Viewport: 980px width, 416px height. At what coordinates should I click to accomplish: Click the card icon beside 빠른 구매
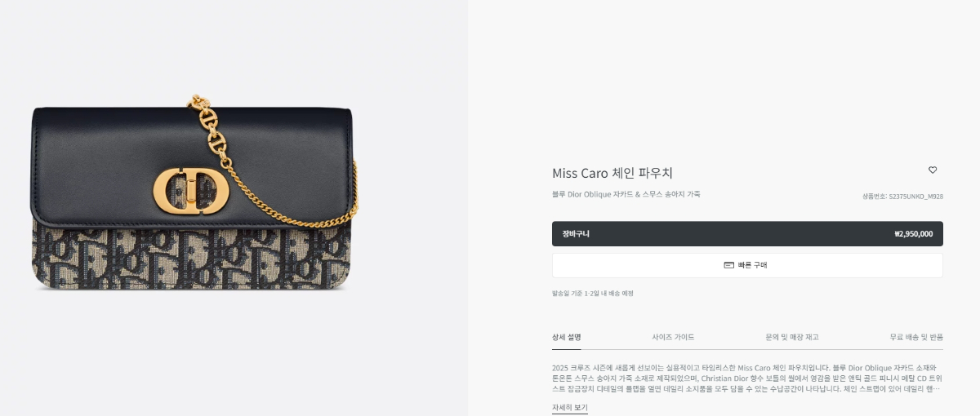[x=729, y=265]
